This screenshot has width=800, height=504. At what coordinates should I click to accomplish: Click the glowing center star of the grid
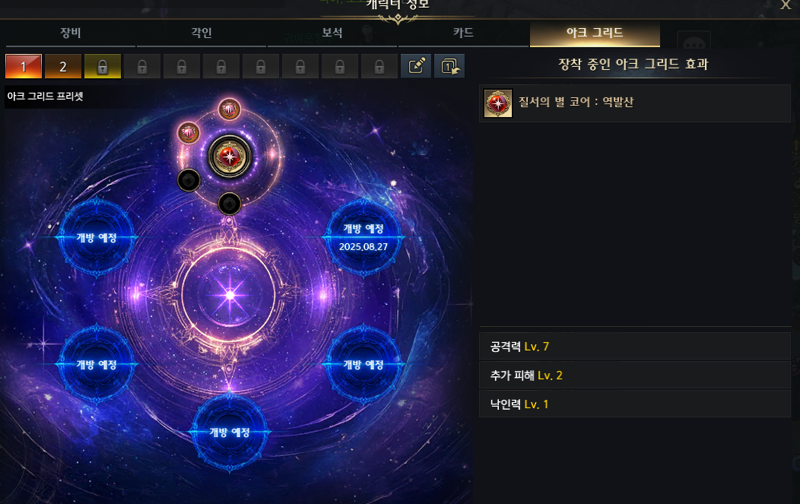tap(230, 295)
